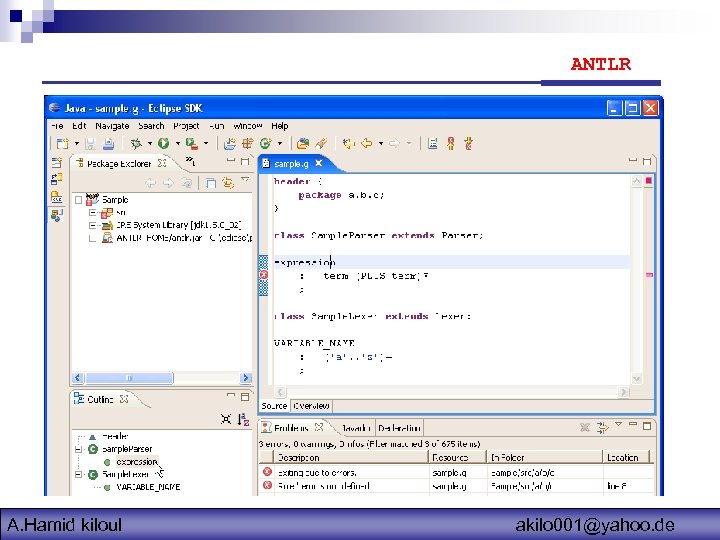Collapse the Sample project node
720x540 pixels.
(79, 200)
